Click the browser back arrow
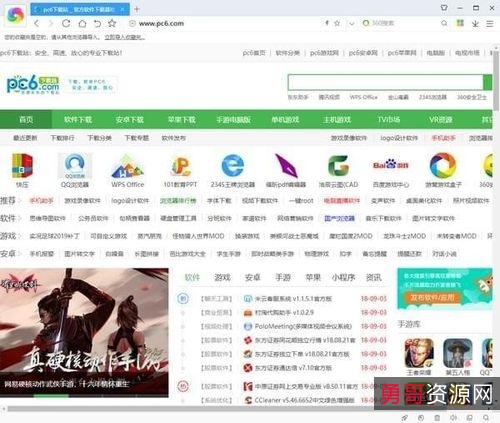 click(x=37, y=23)
